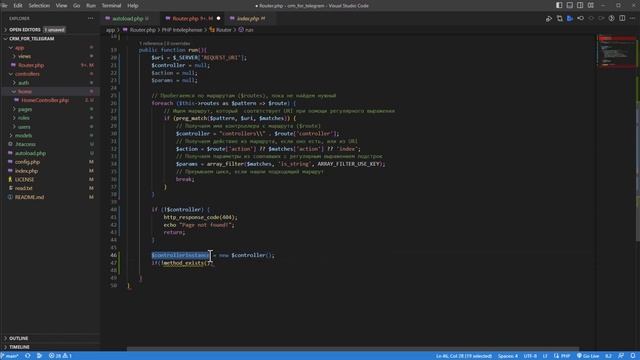Open problems: errors and warnings count
Viewport: 640px width, 360px height.
[60, 356]
